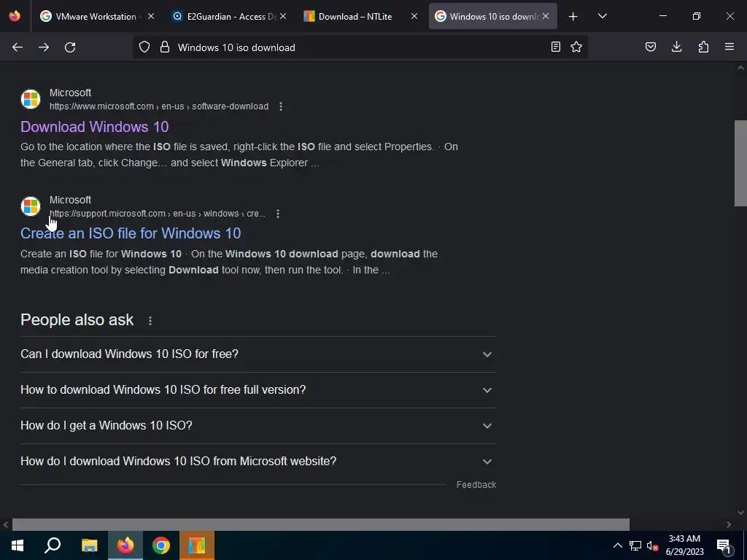Open the notification action center
The width and height of the screenshot is (747, 560).
click(724, 545)
